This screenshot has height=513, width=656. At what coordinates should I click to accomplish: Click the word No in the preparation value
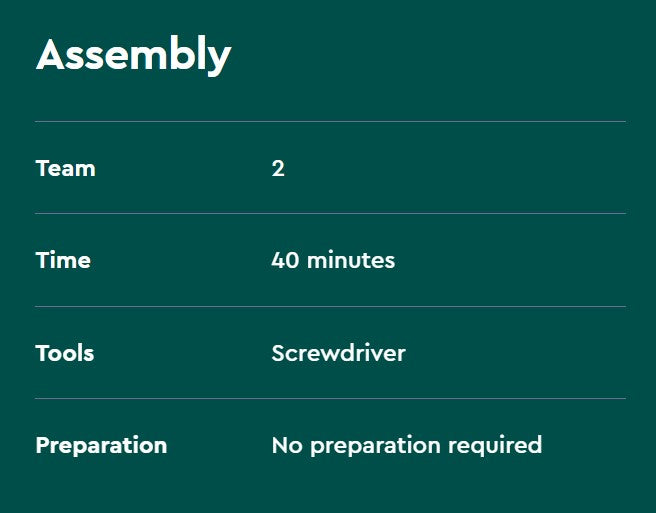(287, 445)
